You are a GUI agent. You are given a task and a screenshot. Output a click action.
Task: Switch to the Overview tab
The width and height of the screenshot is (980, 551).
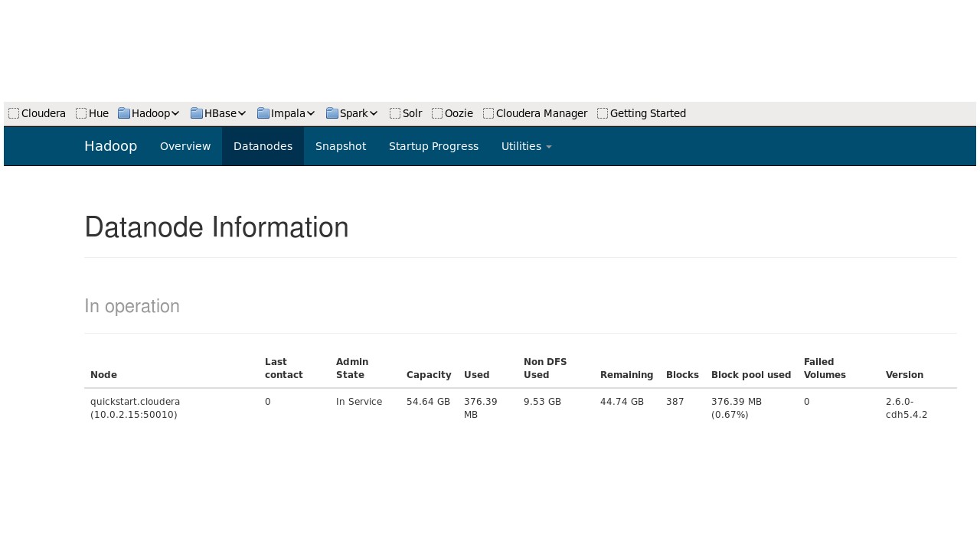pyautogui.click(x=185, y=146)
